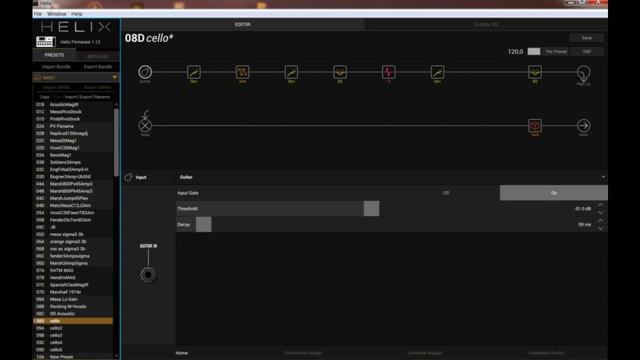Image resolution: width=640 pixels, height=360 pixels.
Task: Adjust the Threshold slider handle
Action: click(371, 209)
